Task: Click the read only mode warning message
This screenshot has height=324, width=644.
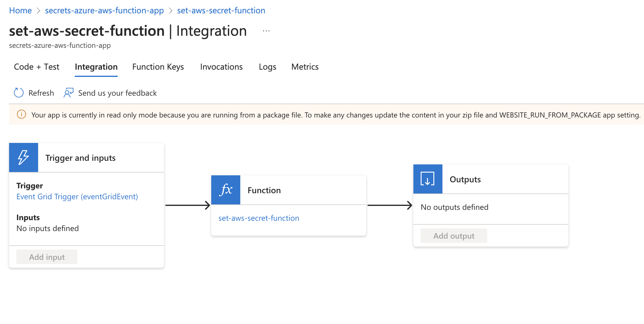Action: click(336, 115)
